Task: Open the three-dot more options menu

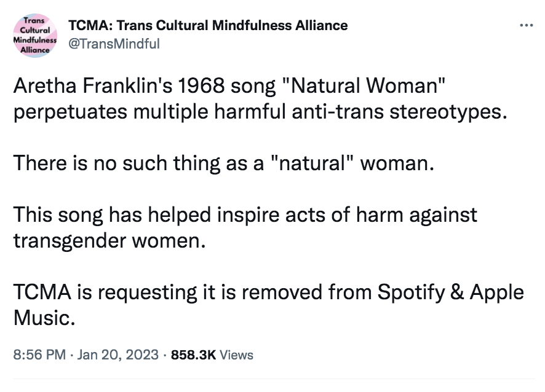Action: pyautogui.click(x=526, y=25)
